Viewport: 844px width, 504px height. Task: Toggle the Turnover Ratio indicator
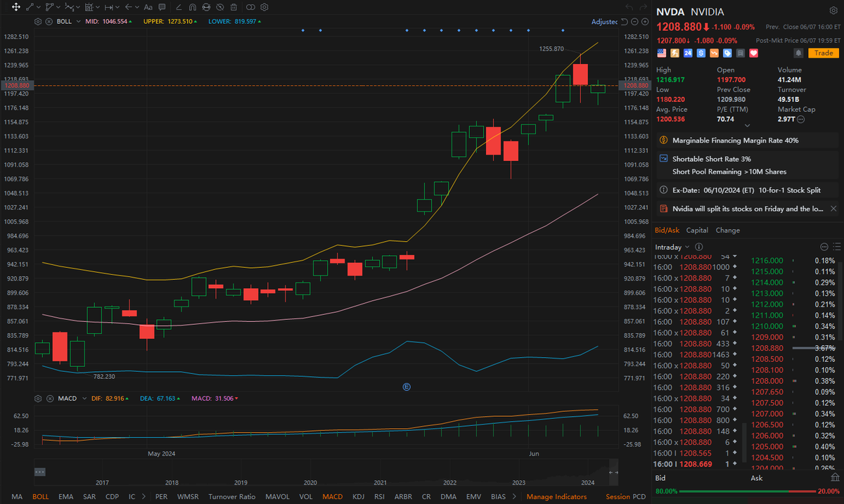(x=231, y=496)
